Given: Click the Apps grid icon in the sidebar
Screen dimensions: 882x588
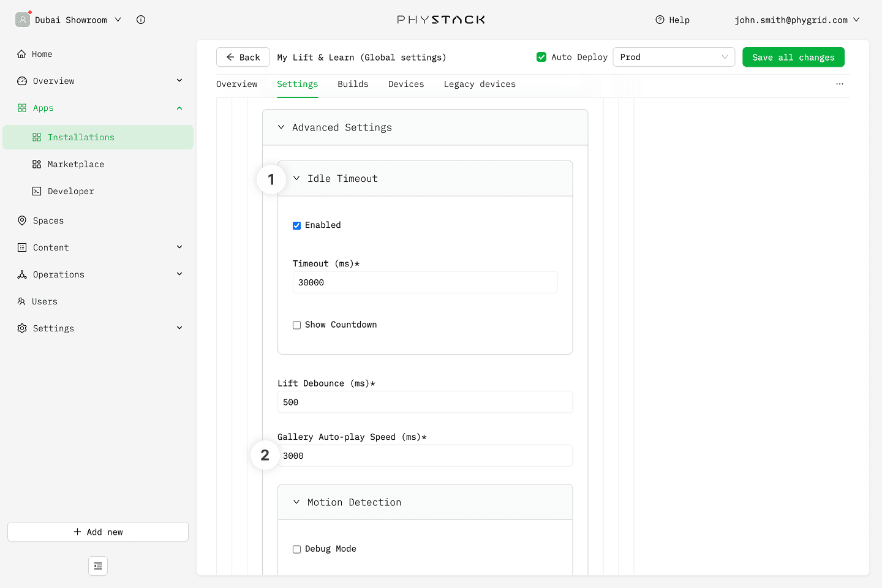Looking at the screenshot, I should 22,108.
